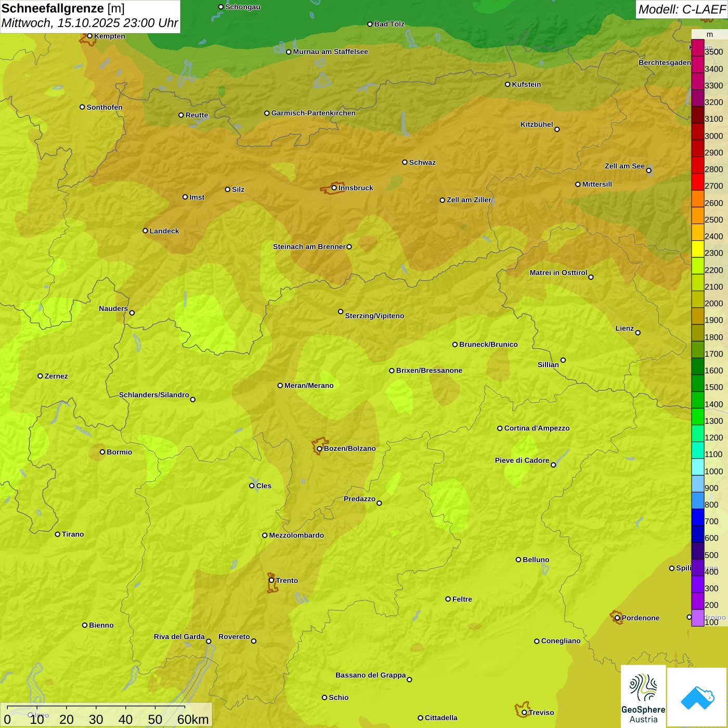The height and width of the screenshot is (728, 728).
Task: Click the 'Steinach am Brenner' label
Action: point(309,246)
